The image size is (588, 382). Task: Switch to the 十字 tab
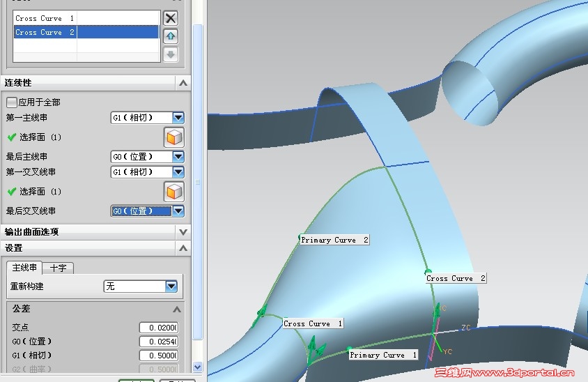click(x=58, y=268)
